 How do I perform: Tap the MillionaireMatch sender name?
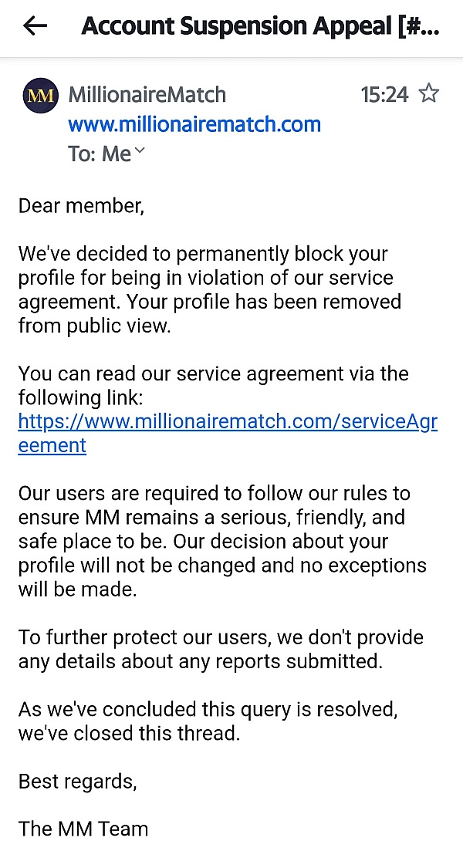tap(147, 95)
